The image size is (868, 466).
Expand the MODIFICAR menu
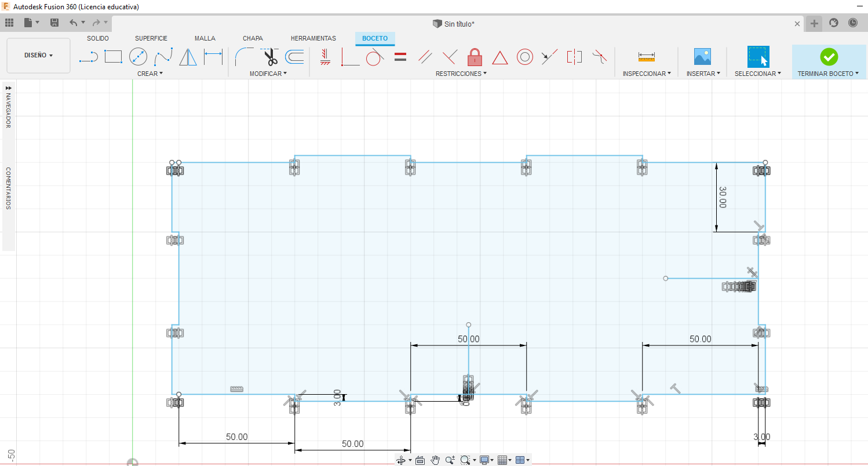click(268, 74)
